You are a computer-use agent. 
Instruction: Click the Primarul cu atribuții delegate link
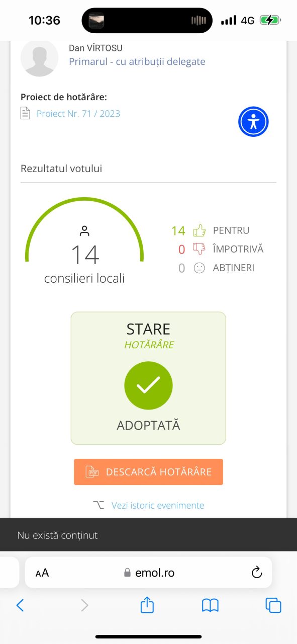click(x=137, y=61)
